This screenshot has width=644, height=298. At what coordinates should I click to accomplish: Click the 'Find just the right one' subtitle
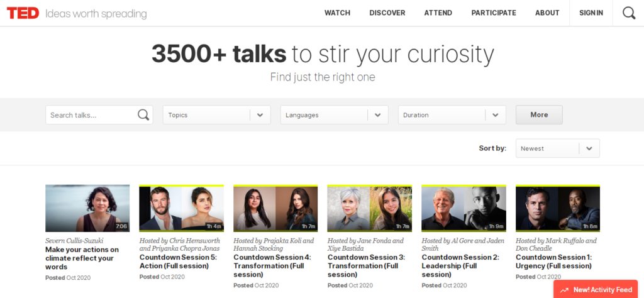point(323,77)
